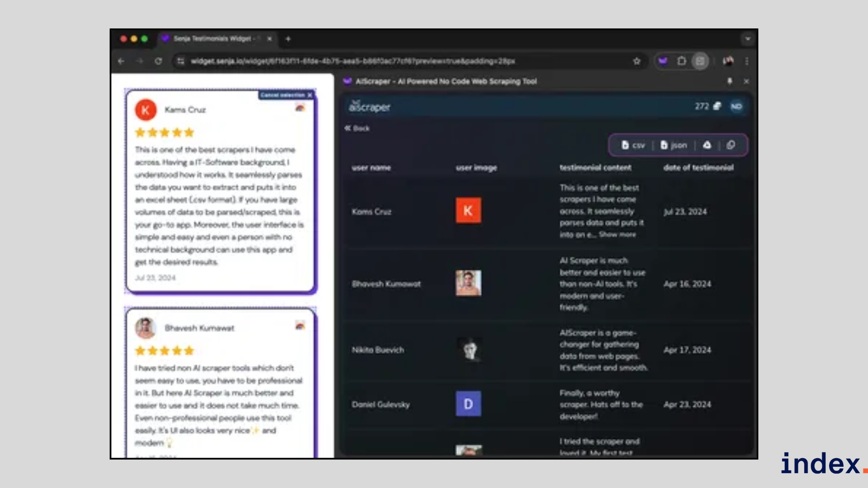Open the ND user avatar menu
This screenshot has height=488, width=868.
736,107
